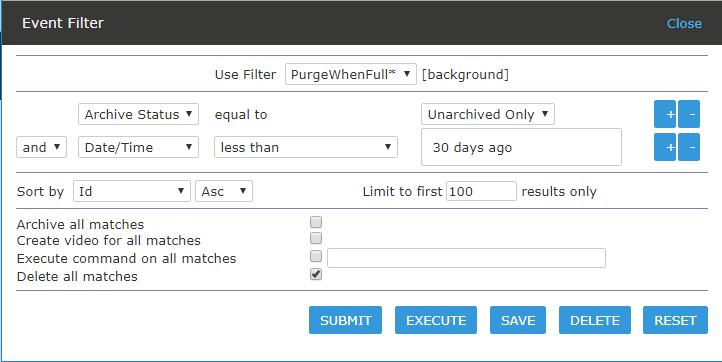Screen dimensions: 722x362
Task: Toggle Execute command on all matches checkbox
Action: pyautogui.click(x=316, y=256)
